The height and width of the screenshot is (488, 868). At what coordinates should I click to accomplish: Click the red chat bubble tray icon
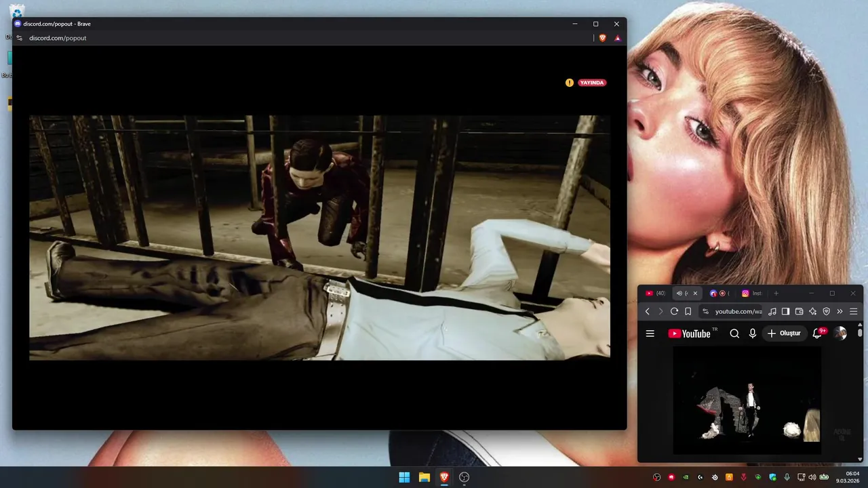click(x=671, y=477)
